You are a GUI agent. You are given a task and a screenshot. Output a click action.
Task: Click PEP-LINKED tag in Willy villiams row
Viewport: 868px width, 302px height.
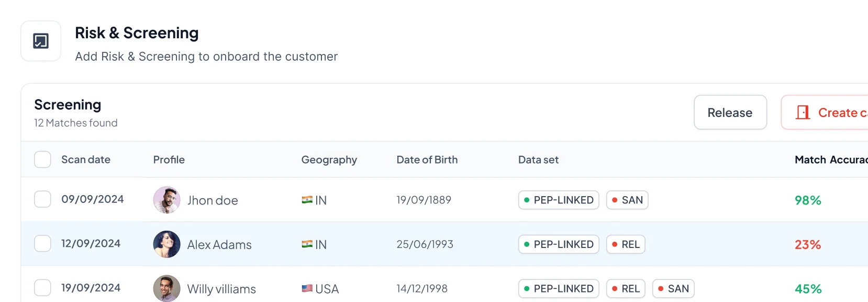559,288
